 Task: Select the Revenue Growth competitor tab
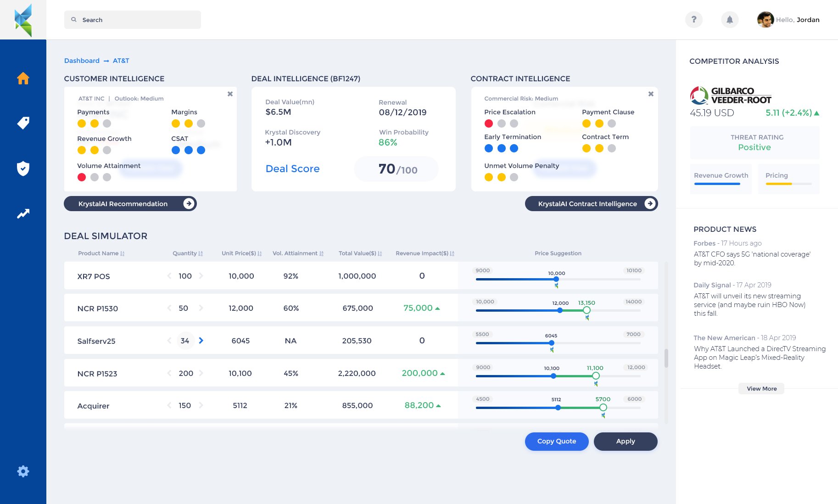[721, 179]
